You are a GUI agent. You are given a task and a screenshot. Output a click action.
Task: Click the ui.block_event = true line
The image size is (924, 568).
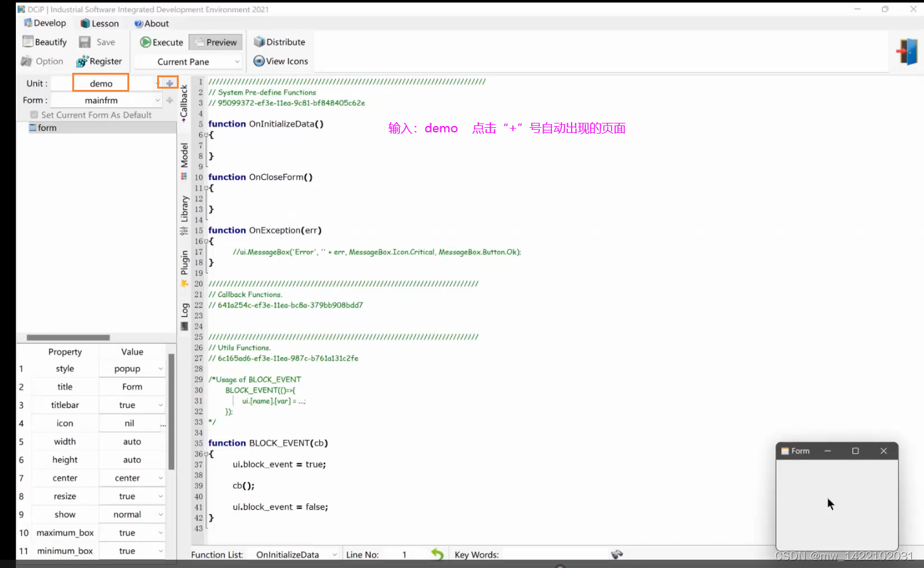pos(279,465)
